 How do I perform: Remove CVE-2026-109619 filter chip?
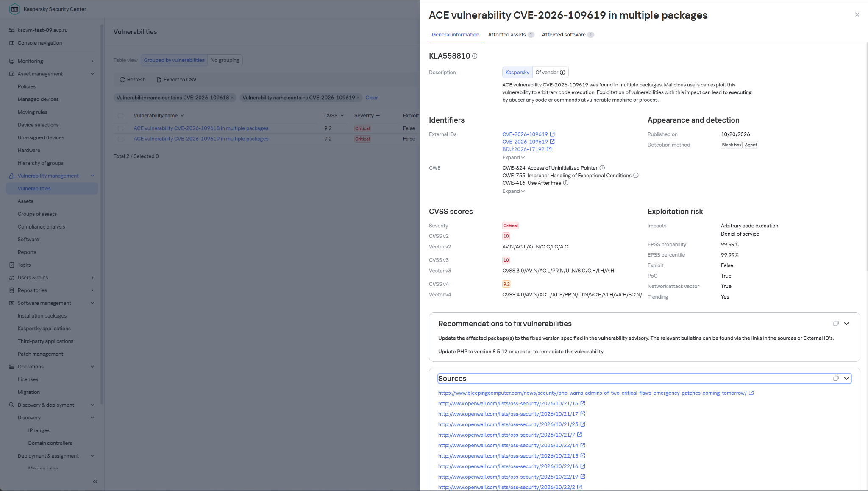(358, 98)
